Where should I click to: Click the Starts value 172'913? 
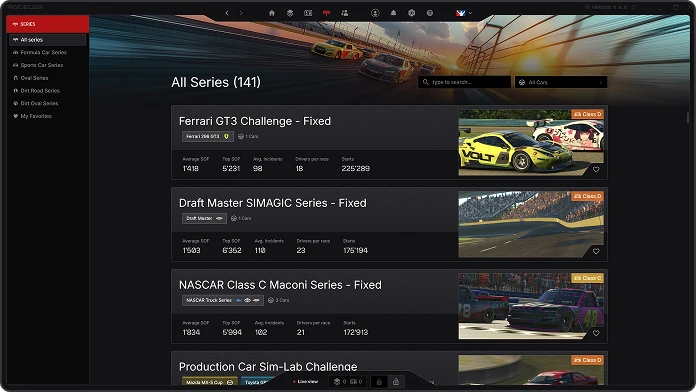pos(356,333)
